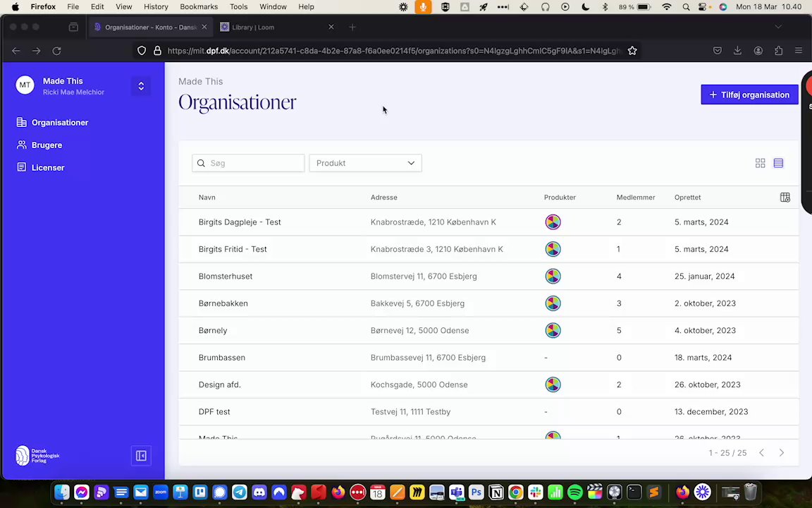This screenshot has width=812, height=508.
Task: Click product icon for Blomsterhuset row
Action: click(x=553, y=277)
